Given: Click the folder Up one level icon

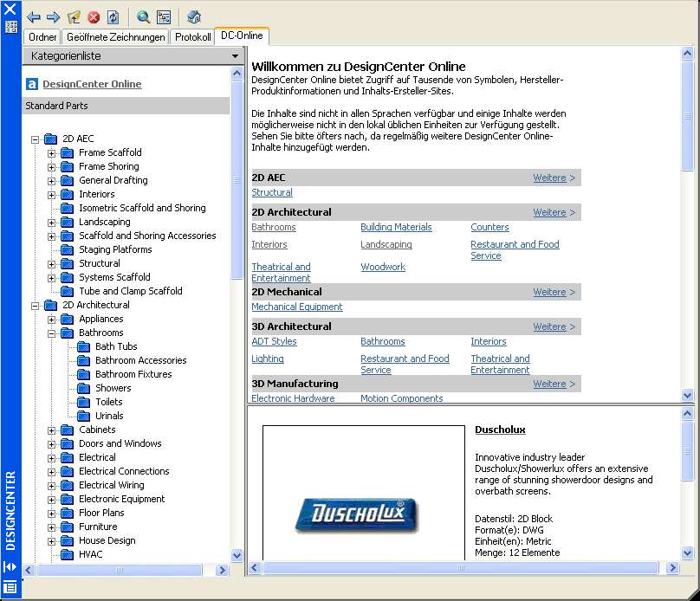Looking at the screenshot, I should 74,17.
